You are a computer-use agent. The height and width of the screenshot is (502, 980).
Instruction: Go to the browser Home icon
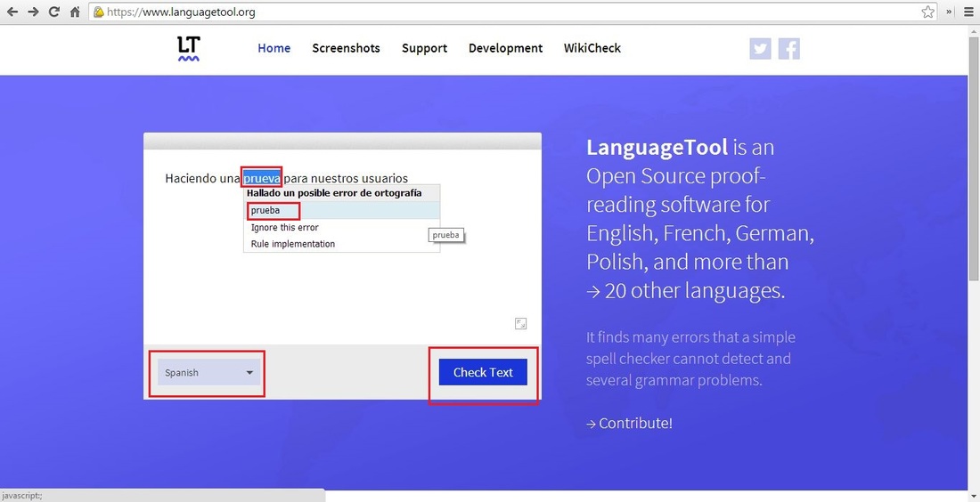[75, 12]
